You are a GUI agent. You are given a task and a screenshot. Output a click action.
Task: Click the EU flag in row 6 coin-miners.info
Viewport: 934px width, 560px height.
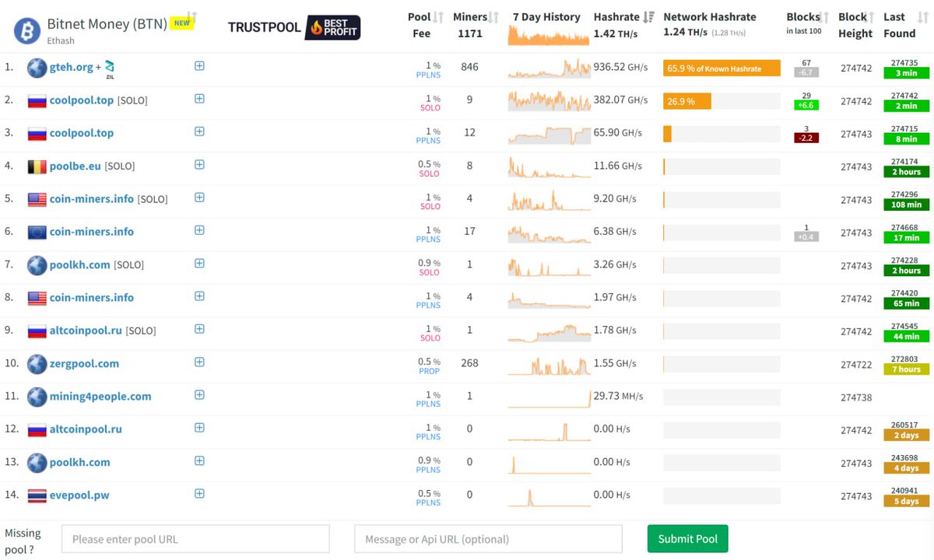tap(37, 232)
